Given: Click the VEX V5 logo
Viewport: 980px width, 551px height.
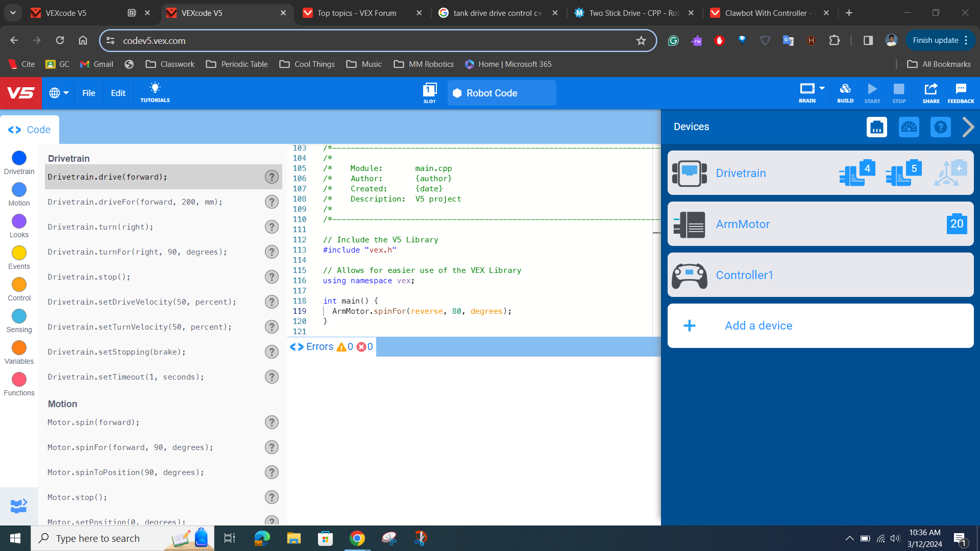Looking at the screenshot, I should point(20,93).
